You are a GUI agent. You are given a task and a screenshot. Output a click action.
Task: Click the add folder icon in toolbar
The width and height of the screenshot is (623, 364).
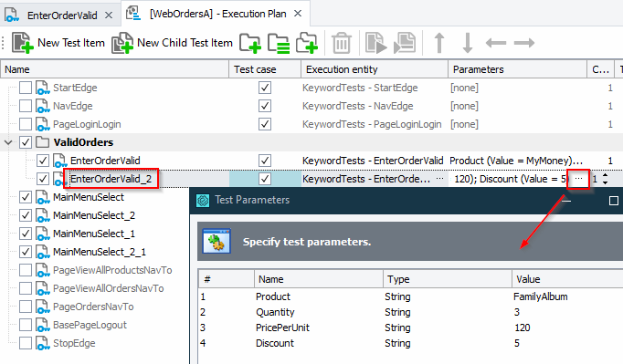[250, 43]
